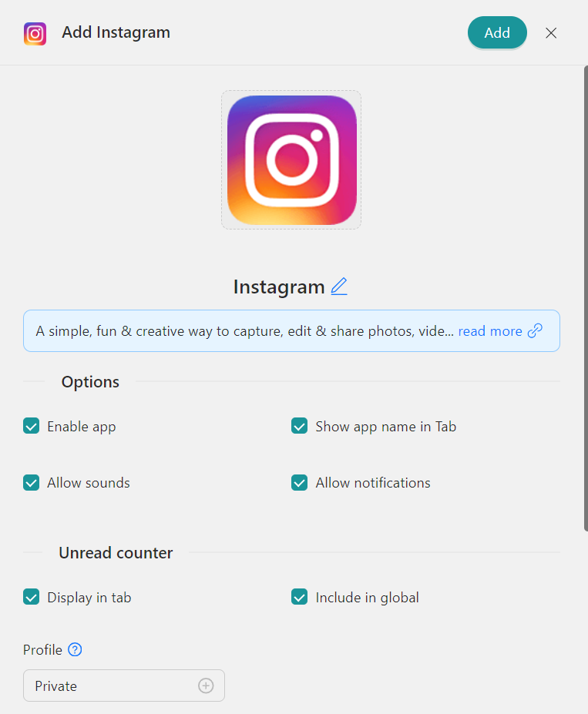This screenshot has width=588, height=714.
Task: Click the vertical scrollbar on the right
Action: [x=586, y=298]
